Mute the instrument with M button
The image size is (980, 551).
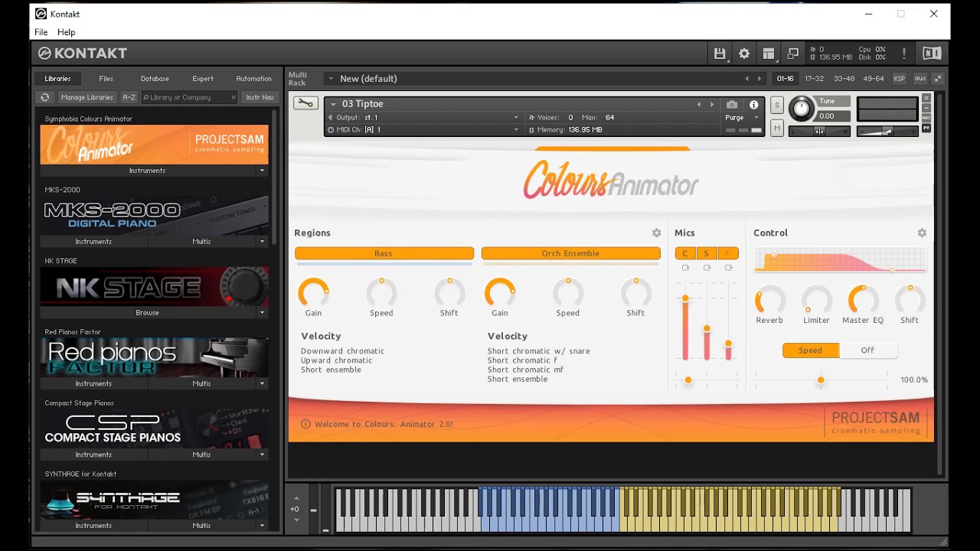pos(777,129)
